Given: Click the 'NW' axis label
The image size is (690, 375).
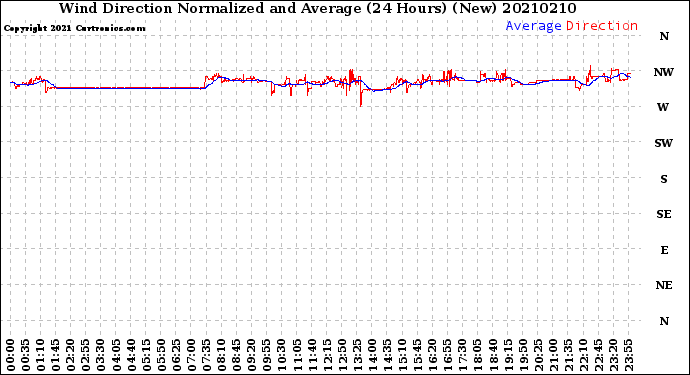Looking at the screenshot, I should (664, 72).
